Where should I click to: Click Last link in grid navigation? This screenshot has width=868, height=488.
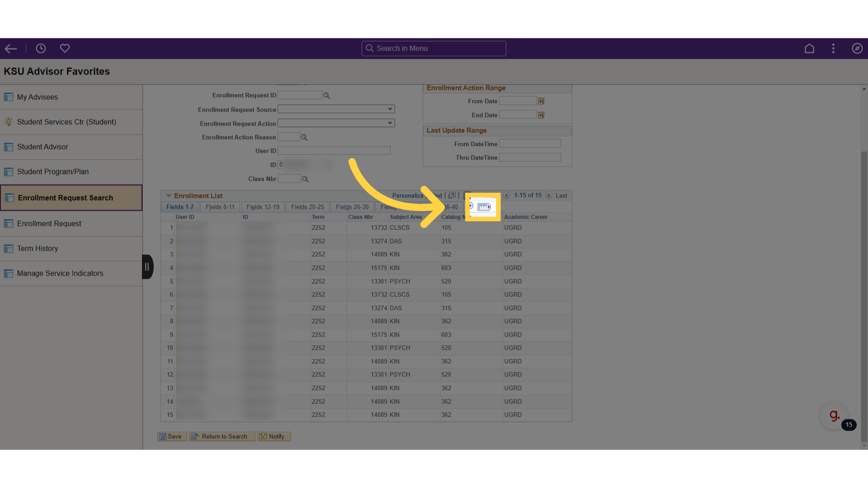click(x=561, y=196)
